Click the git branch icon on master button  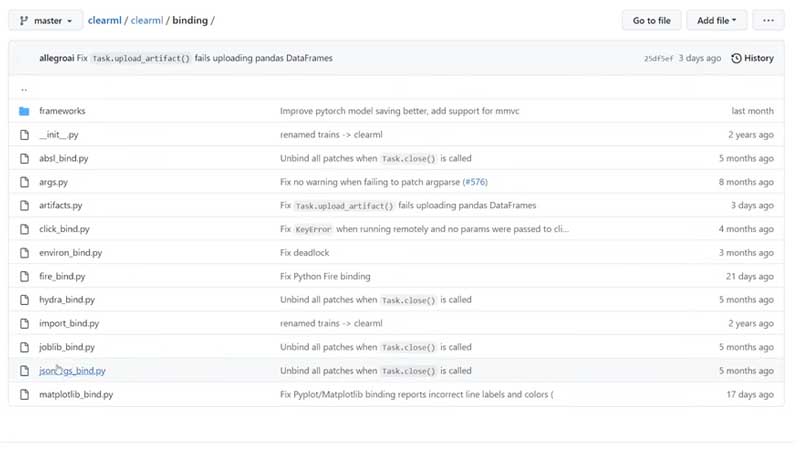pos(23,20)
